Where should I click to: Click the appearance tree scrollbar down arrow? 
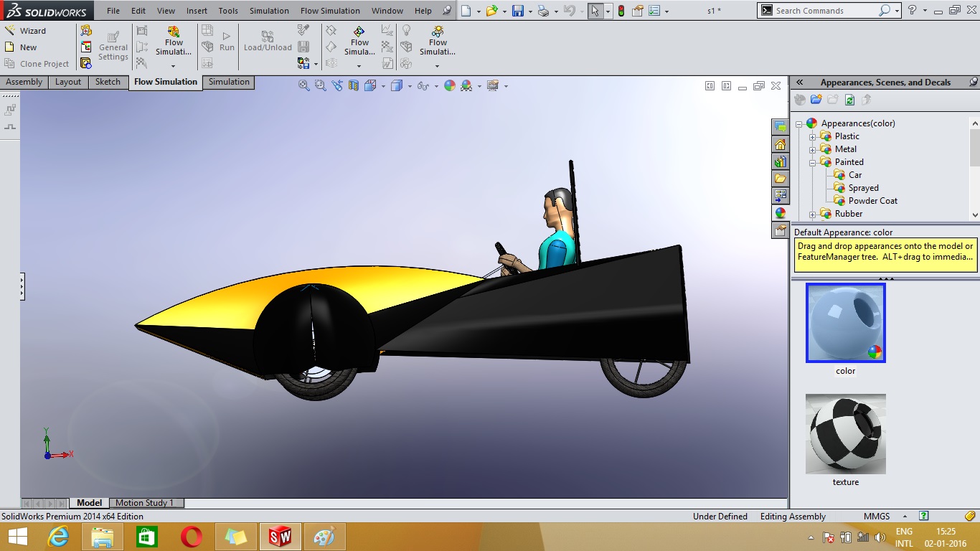[975, 215]
